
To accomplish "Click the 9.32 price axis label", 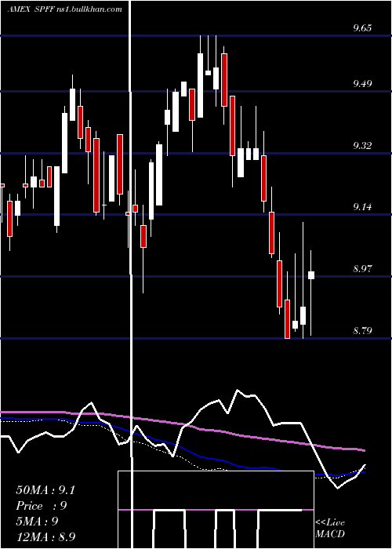I will click(362, 146).
